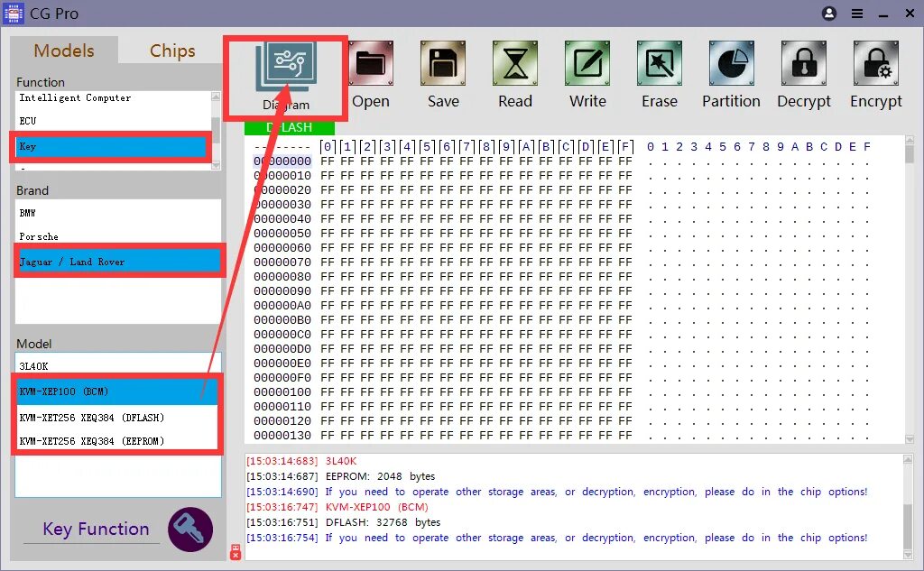Click log panel scrollbar down arrow
The height and width of the screenshot is (571, 924).
click(908, 555)
